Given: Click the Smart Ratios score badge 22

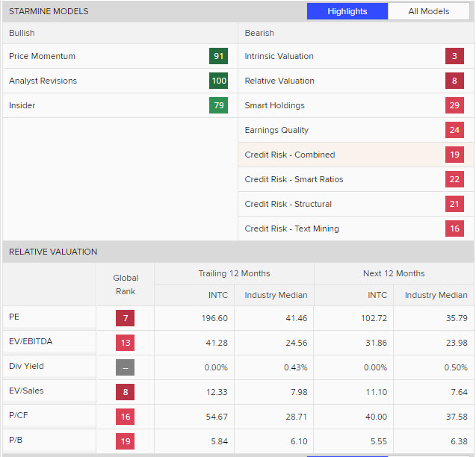Looking at the screenshot, I should [454, 179].
